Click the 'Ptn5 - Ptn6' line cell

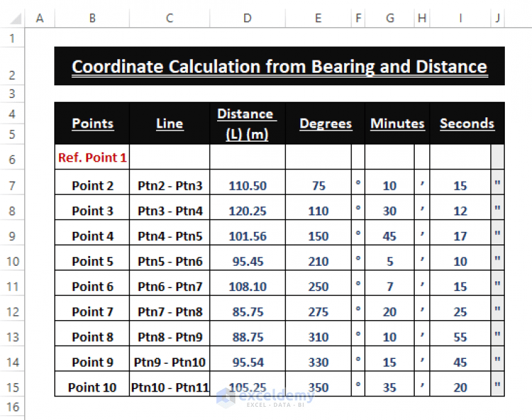(x=169, y=258)
